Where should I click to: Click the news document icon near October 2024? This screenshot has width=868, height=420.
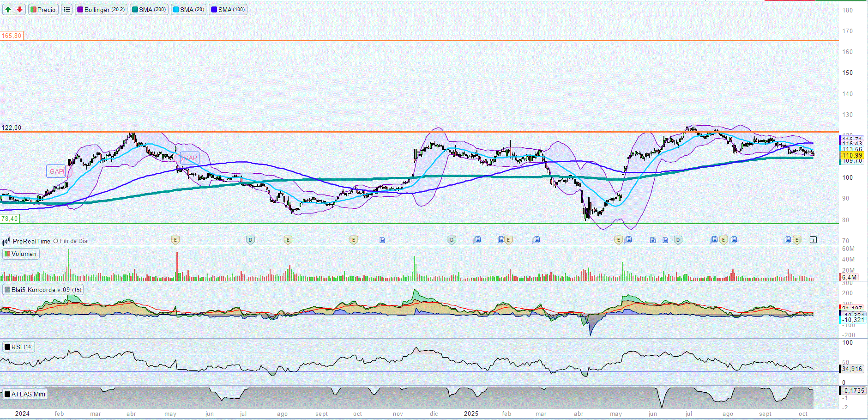[382, 240]
